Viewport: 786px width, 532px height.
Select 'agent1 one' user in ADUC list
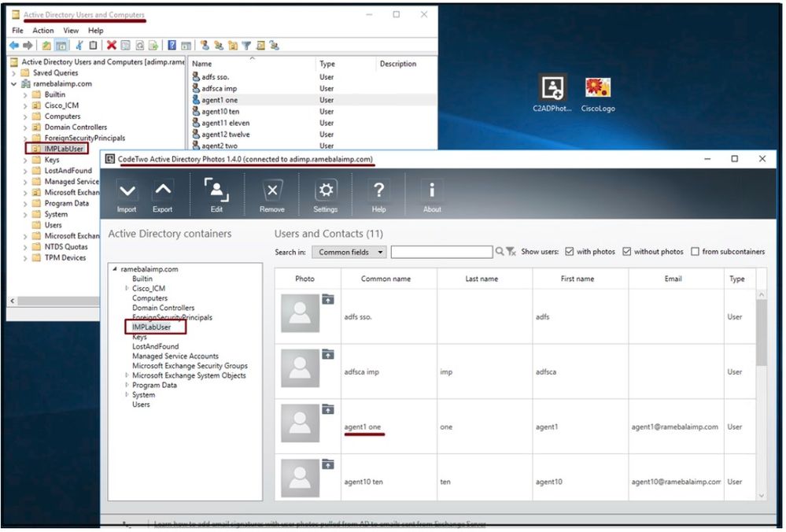pos(220,100)
